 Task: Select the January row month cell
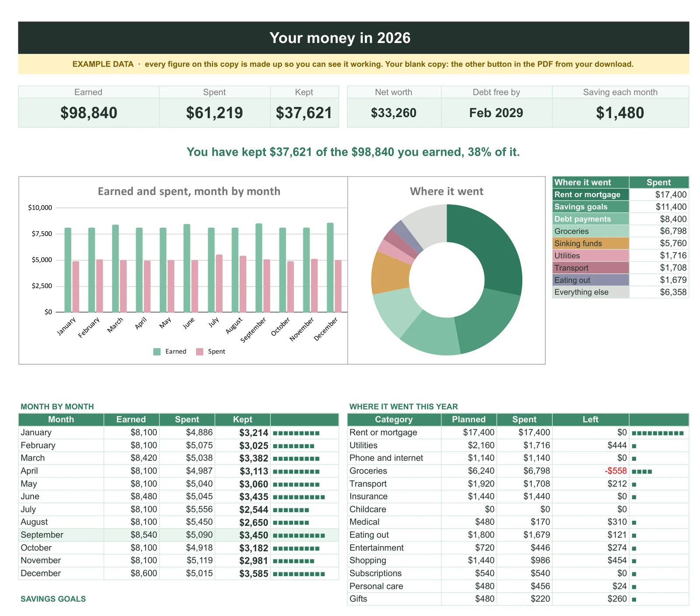(61, 432)
